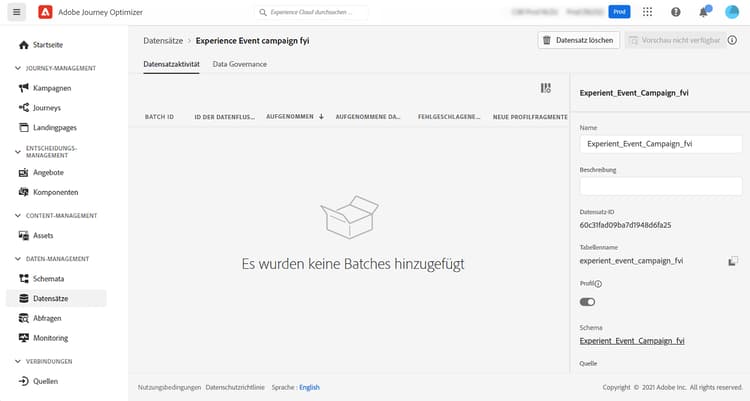Screen dimensions: 750x401
Task: Click the Prod environment badge
Action: coord(619,12)
